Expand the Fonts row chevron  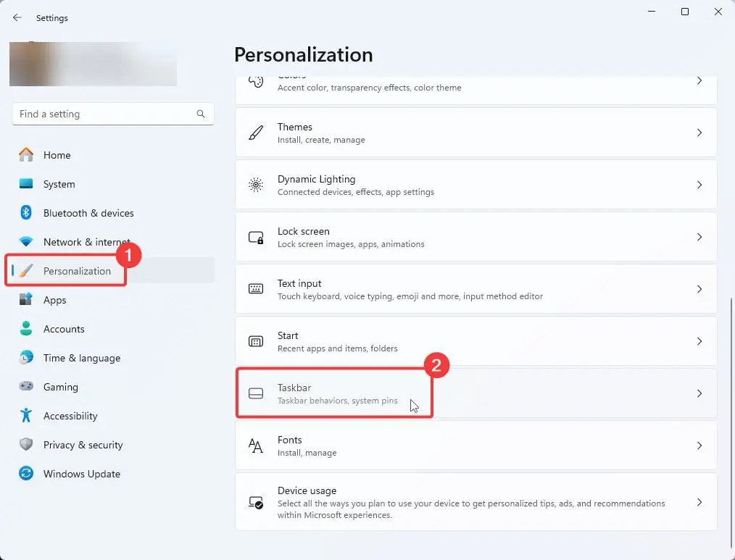[699, 445]
